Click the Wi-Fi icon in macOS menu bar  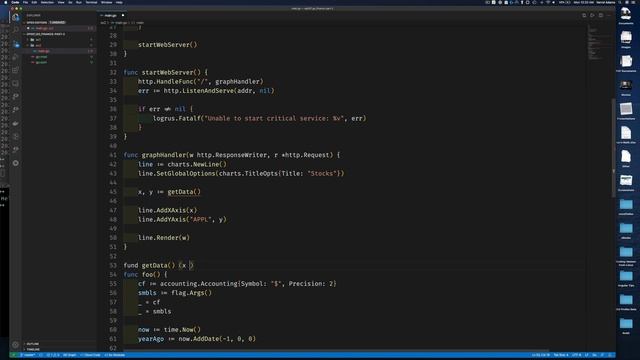point(548,2)
